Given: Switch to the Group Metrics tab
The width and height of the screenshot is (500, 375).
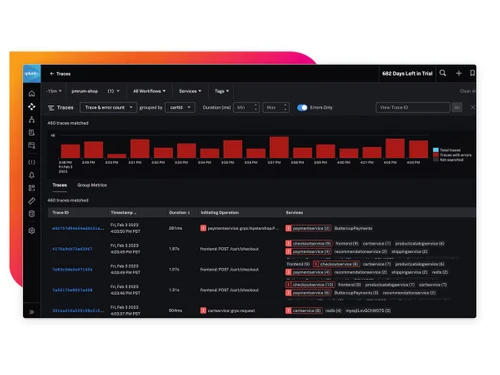Looking at the screenshot, I should pos(92,185).
